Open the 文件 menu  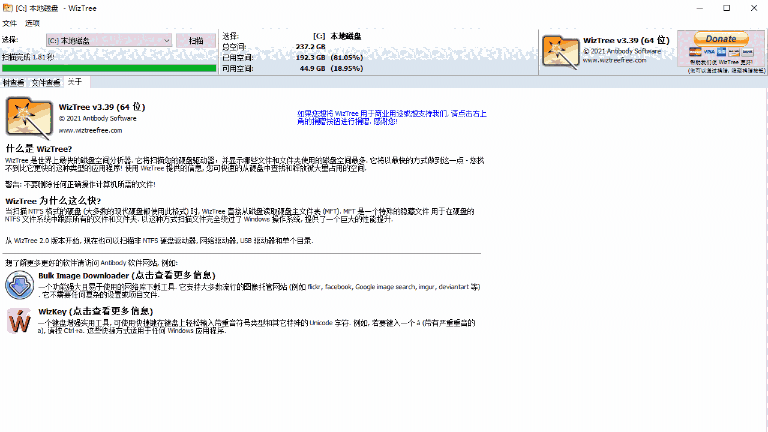click(x=9, y=23)
